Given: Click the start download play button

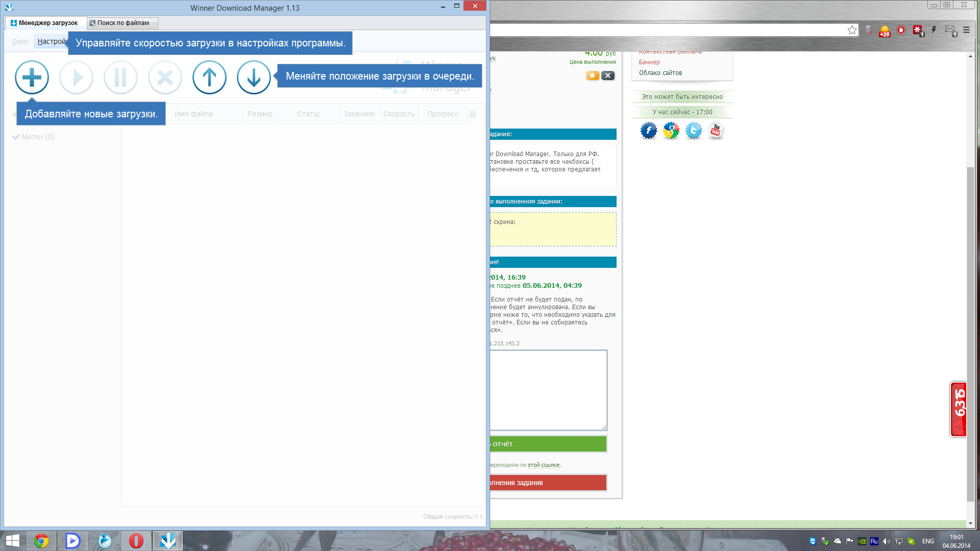Looking at the screenshot, I should point(76,78).
